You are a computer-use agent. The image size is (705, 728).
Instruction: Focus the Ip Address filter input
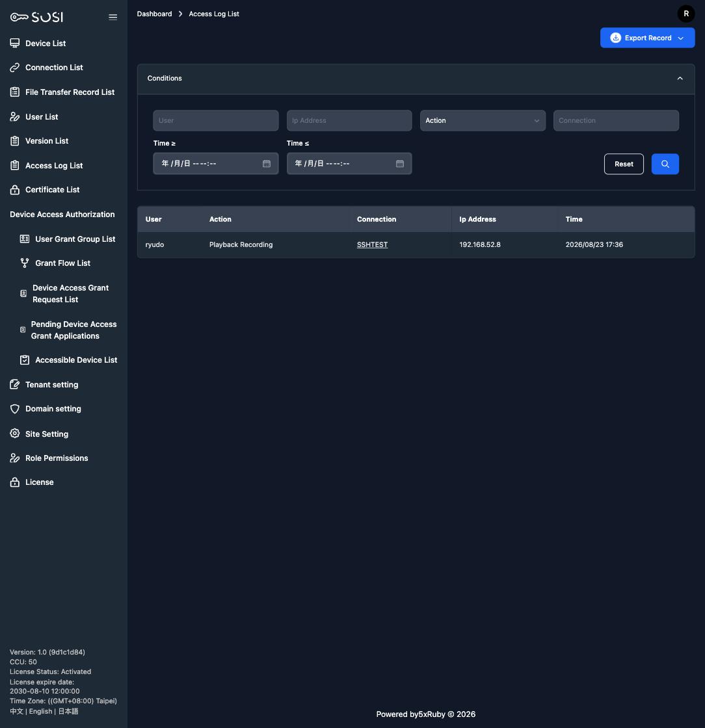tap(349, 120)
